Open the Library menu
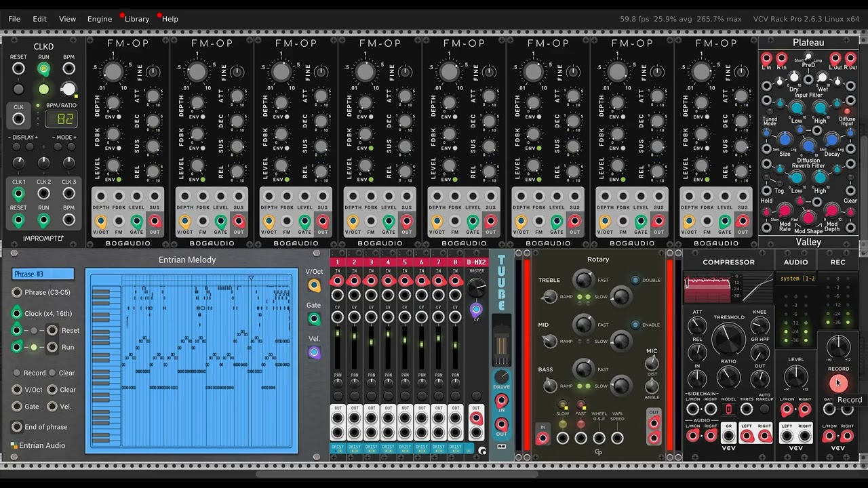This screenshot has height=488, width=868. [x=137, y=19]
